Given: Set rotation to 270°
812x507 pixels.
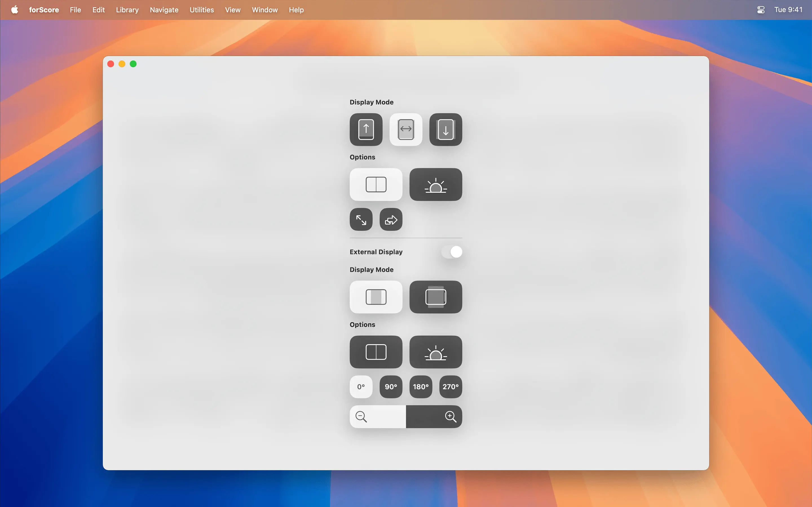Looking at the screenshot, I should point(451,387).
